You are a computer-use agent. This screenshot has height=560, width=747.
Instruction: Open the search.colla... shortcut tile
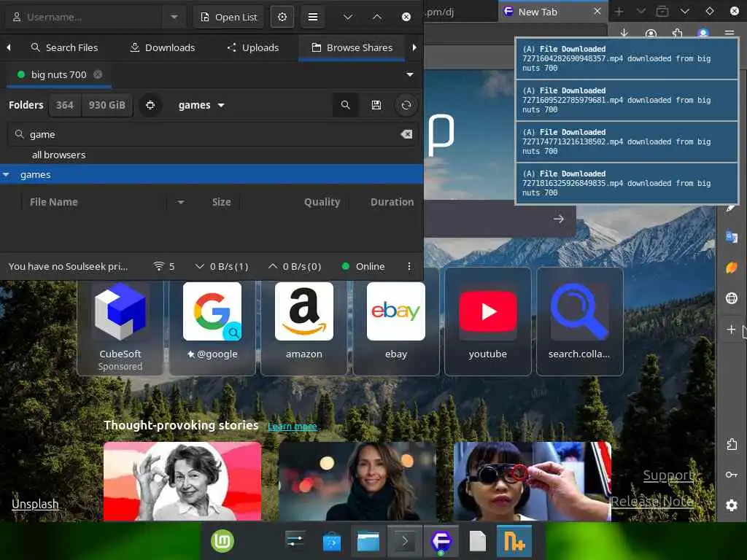pos(579,322)
